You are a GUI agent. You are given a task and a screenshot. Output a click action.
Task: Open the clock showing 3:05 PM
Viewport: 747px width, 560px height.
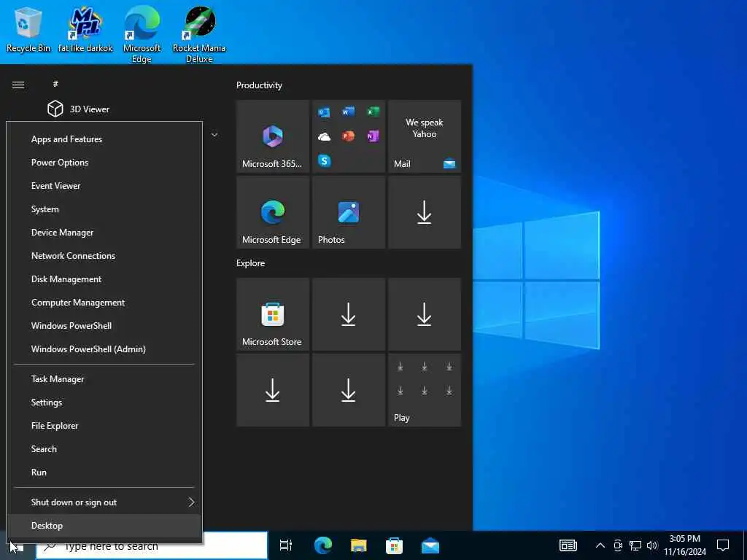(685, 545)
